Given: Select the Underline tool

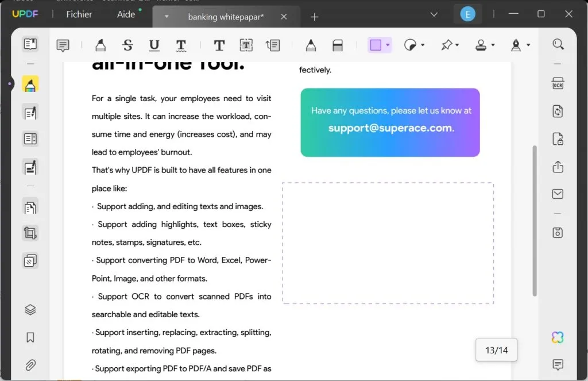Looking at the screenshot, I should pyautogui.click(x=154, y=45).
